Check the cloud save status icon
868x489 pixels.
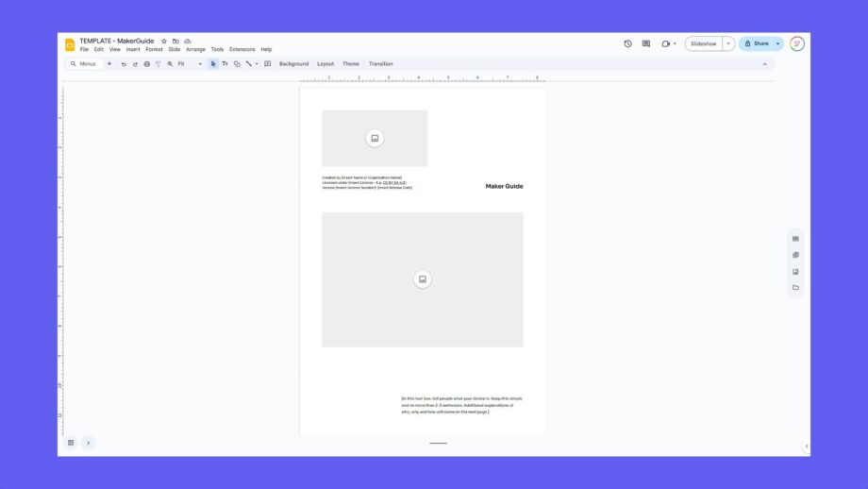(188, 41)
